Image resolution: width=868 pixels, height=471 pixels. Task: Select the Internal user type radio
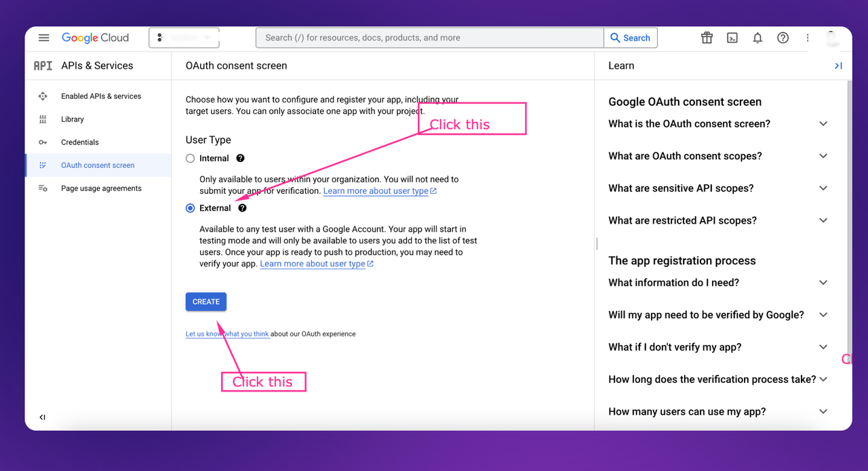point(190,158)
